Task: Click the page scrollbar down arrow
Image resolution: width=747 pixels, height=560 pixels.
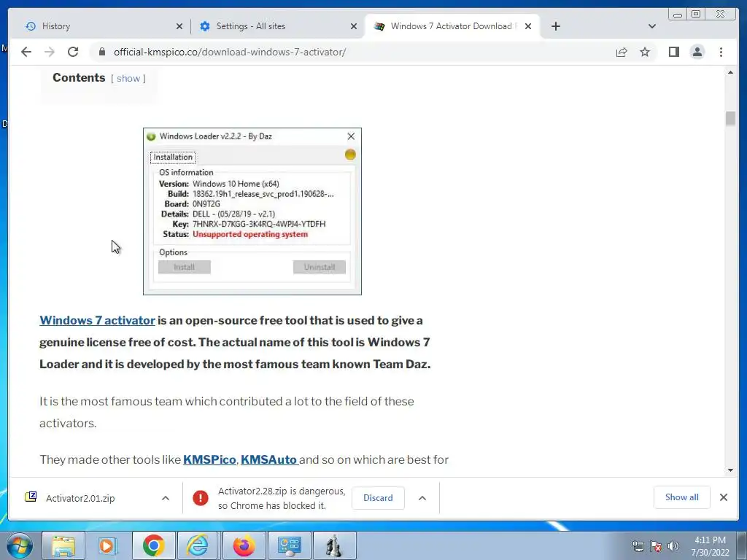Action: (x=730, y=470)
